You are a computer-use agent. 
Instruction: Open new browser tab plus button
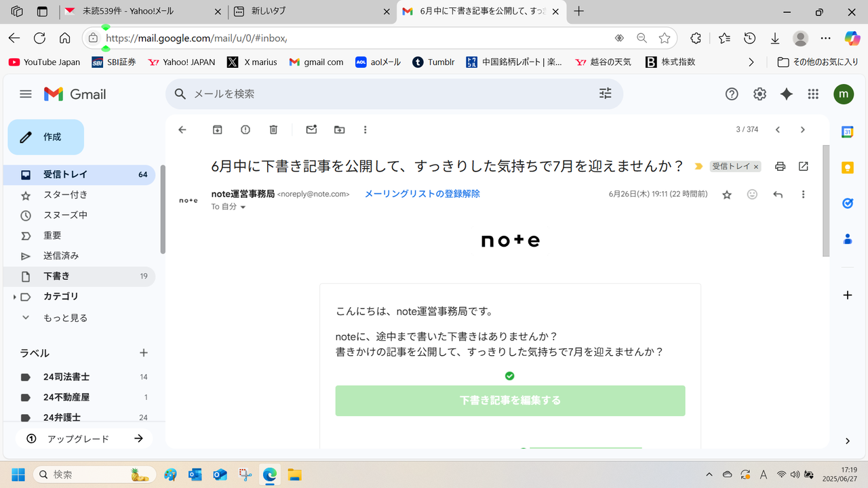pos(578,12)
